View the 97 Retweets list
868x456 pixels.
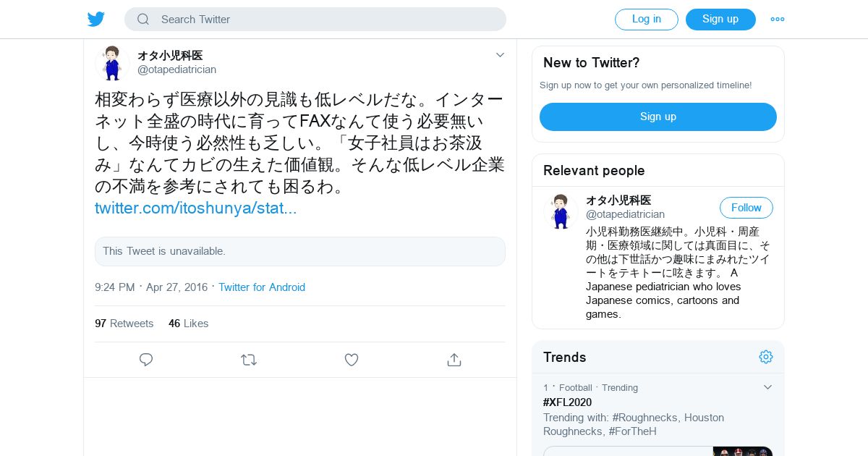pyautogui.click(x=124, y=324)
